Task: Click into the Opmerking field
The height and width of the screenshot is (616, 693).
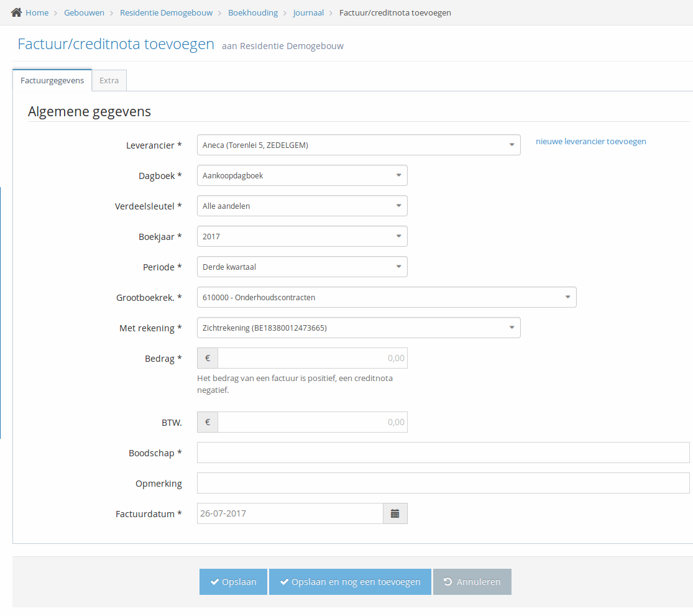Action: coord(443,483)
